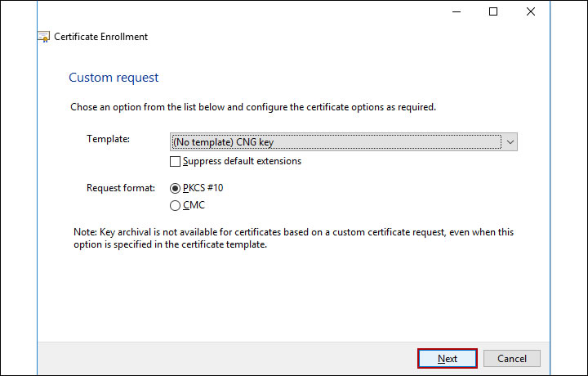The height and width of the screenshot is (376, 588).
Task: Click the 'PKCS #10' option label text
Action: pyautogui.click(x=203, y=188)
